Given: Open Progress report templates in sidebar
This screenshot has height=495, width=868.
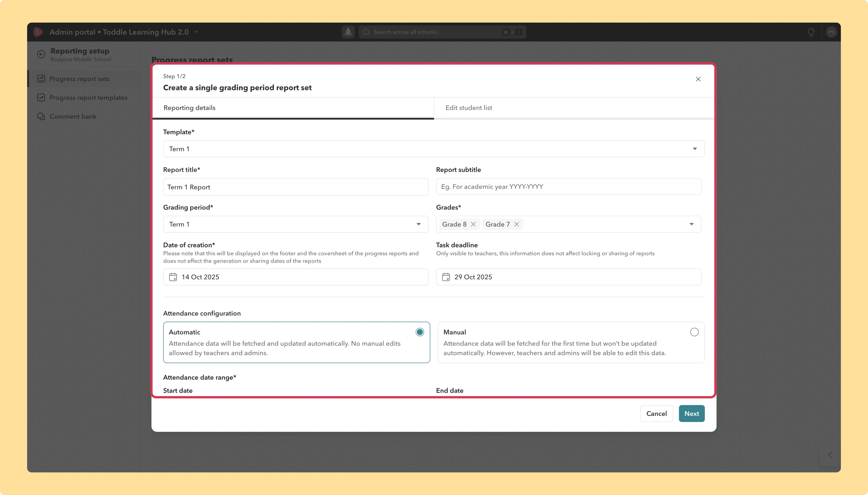Looking at the screenshot, I should (84, 98).
